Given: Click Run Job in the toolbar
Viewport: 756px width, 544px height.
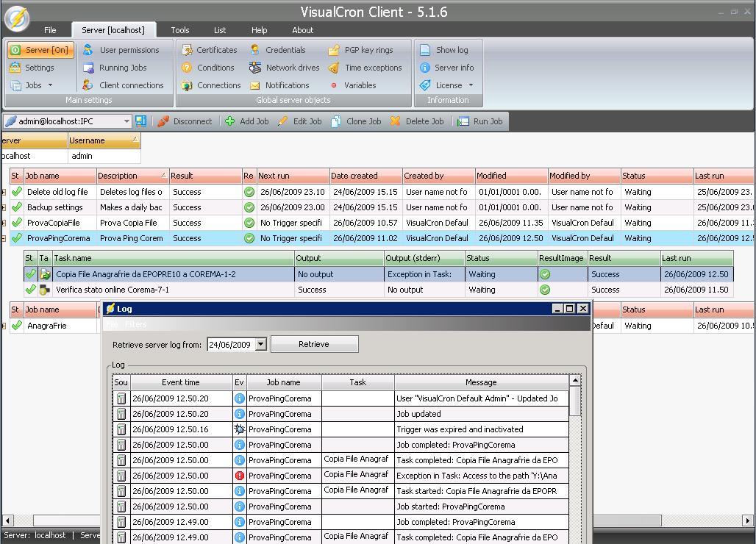Looking at the screenshot, I should (x=480, y=121).
